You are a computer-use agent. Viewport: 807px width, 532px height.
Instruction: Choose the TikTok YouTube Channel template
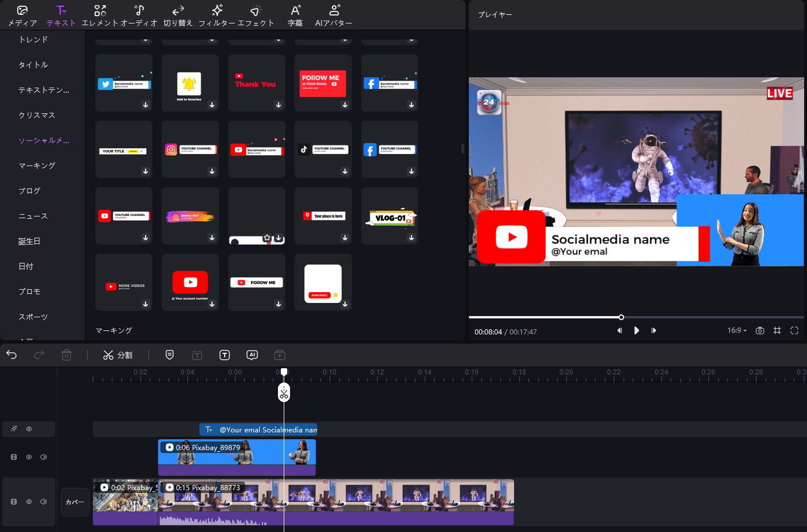[323, 149]
